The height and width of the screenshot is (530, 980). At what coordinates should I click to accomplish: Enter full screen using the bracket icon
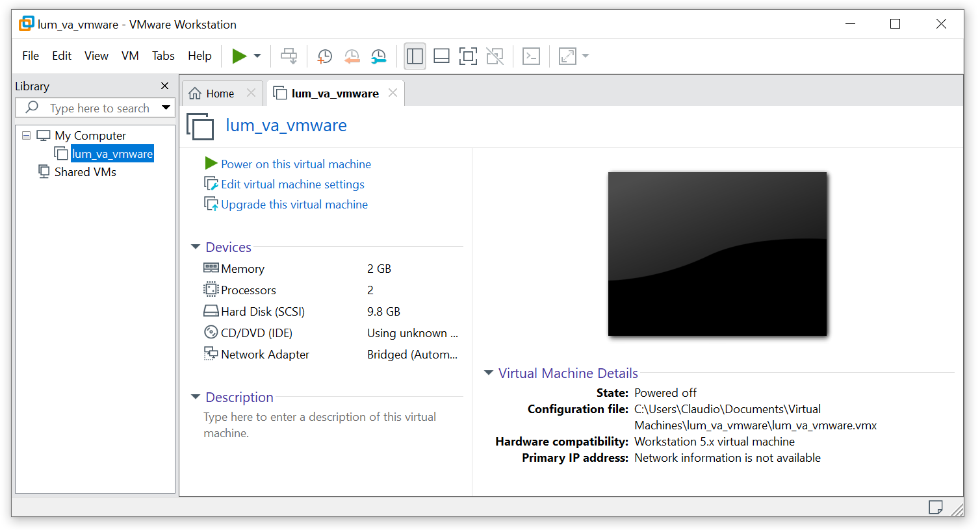468,56
